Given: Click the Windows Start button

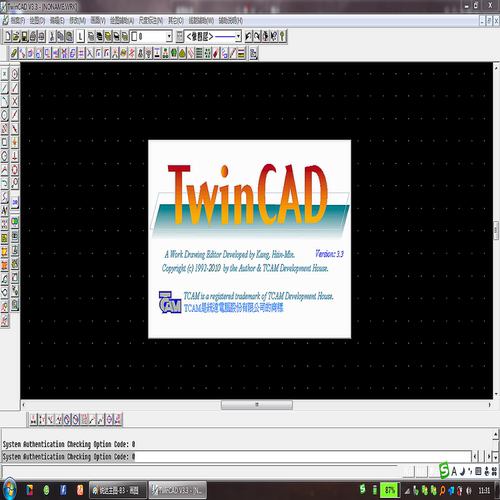Looking at the screenshot, I should click(9, 490).
